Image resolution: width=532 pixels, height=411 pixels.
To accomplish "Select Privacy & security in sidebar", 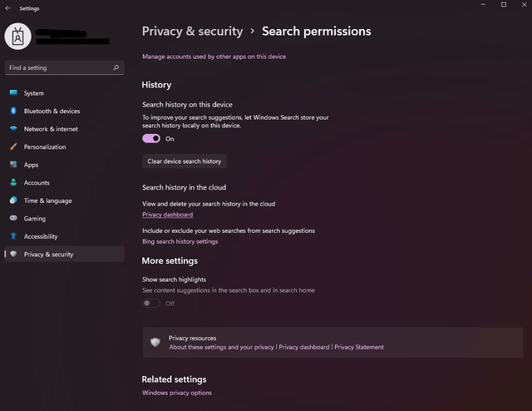I will [65, 254].
